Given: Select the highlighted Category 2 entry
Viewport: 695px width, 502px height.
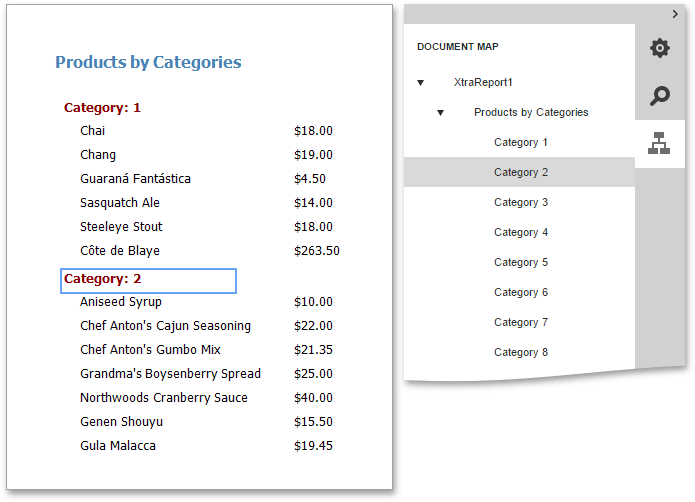Looking at the screenshot, I should 519,172.
